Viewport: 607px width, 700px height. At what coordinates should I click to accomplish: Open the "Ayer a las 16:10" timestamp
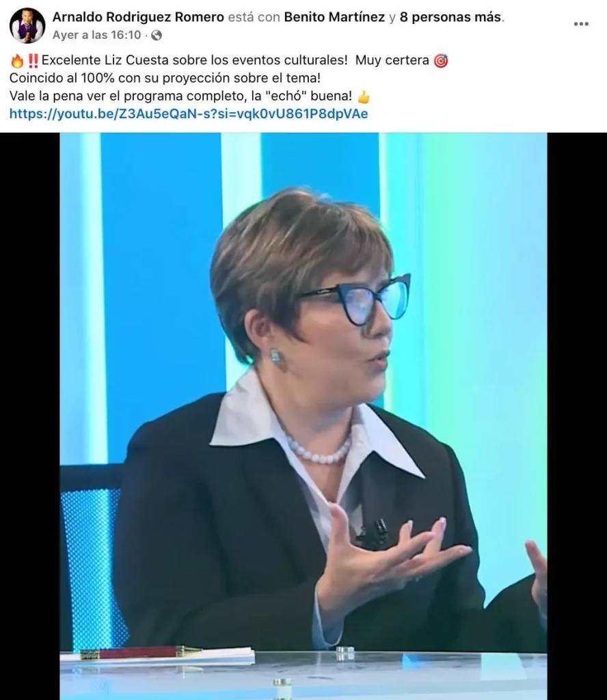click(x=96, y=36)
